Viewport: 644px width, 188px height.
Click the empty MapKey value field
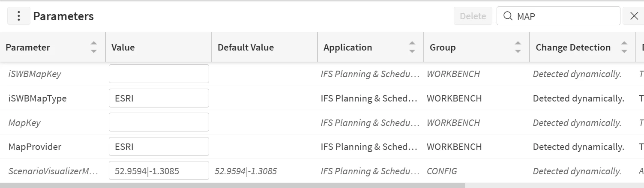(159, 122)
